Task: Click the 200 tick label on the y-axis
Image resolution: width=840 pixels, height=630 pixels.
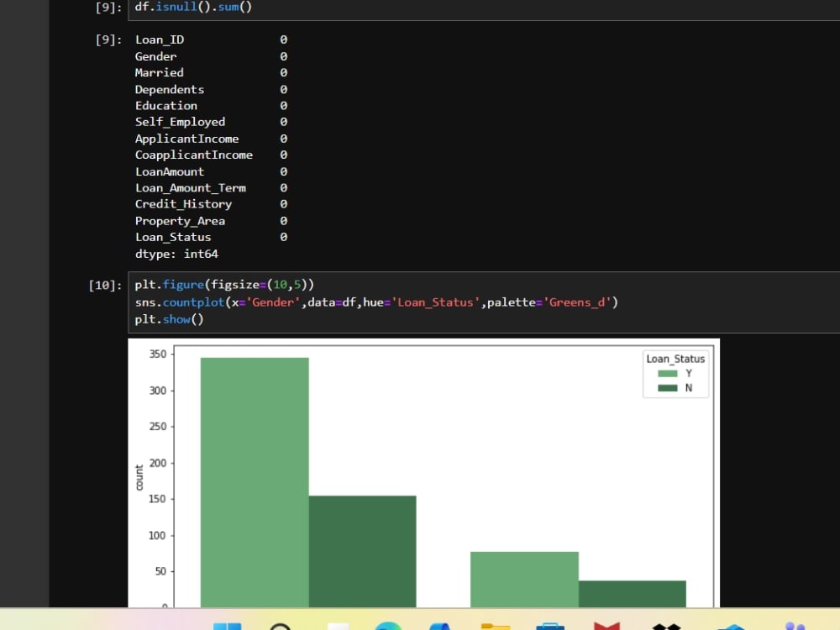Action: point(158,463)
